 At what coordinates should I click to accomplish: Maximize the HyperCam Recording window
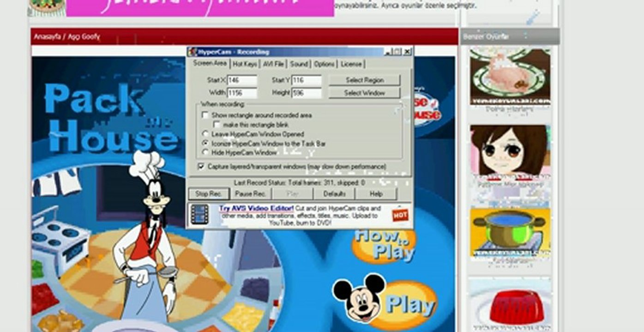(x=397, y=52)
